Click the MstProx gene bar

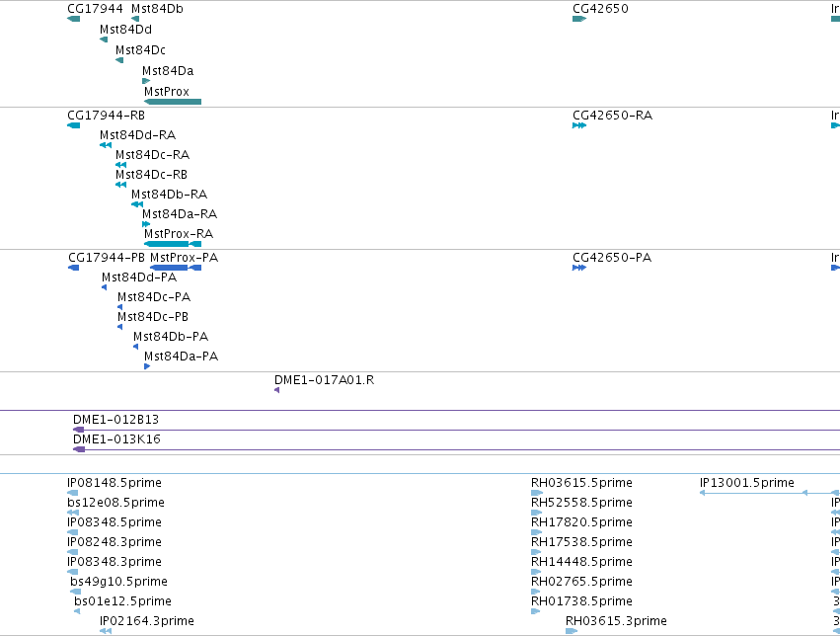[173, 102]
